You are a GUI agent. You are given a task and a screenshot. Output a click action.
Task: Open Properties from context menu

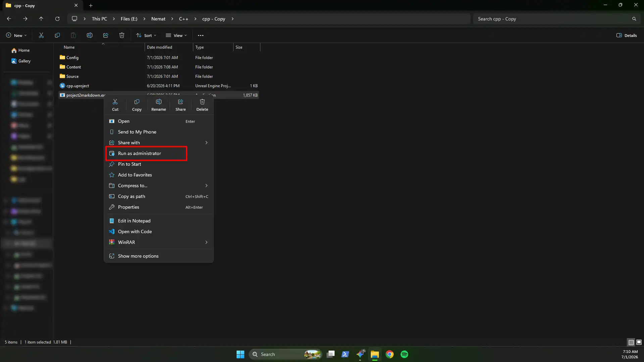[159, 207]
